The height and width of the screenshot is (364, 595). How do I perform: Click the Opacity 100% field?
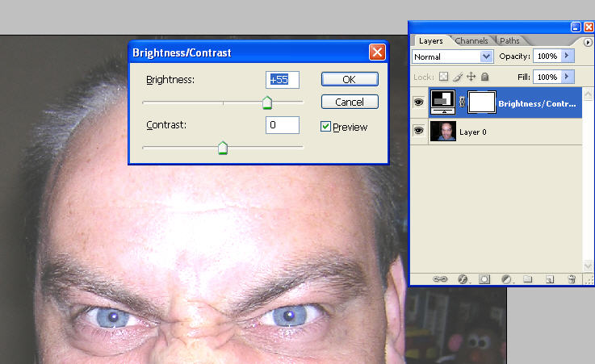pyautogui.click(x=547, y=56)
